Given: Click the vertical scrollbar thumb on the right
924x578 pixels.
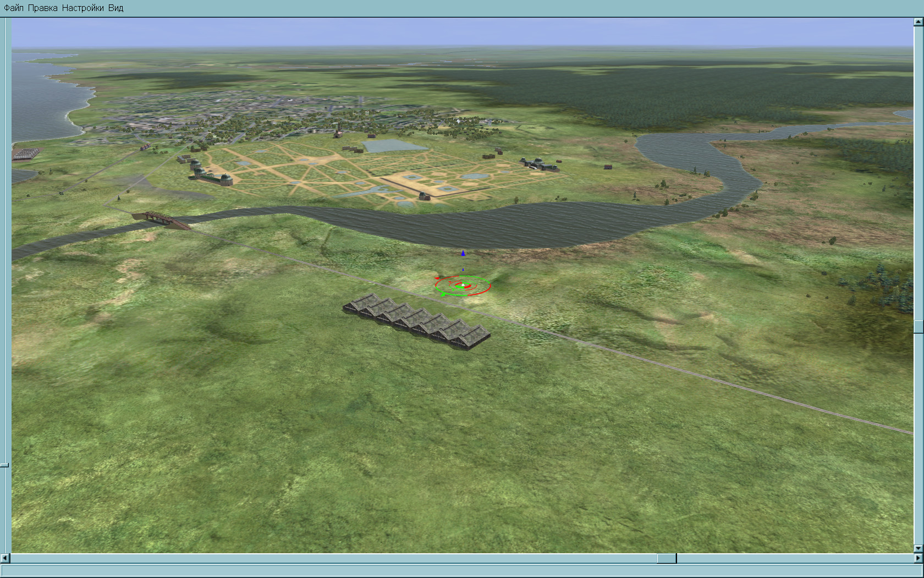Looking at the screenshot, I should 919,326.
